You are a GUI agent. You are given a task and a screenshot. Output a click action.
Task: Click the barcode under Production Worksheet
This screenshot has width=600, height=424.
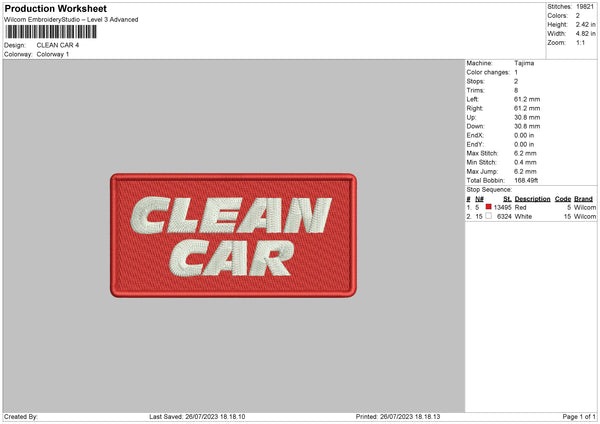tap(51, 32)
